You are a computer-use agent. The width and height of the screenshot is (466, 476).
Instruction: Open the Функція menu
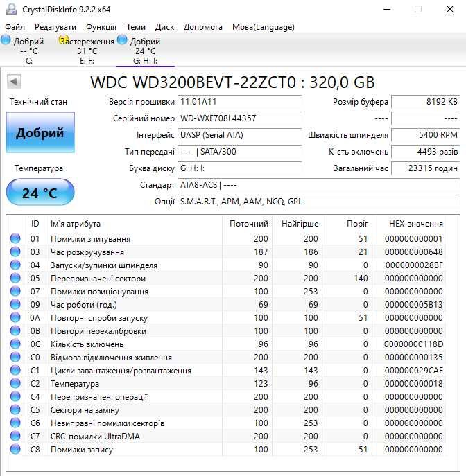(x=101, y=27)
